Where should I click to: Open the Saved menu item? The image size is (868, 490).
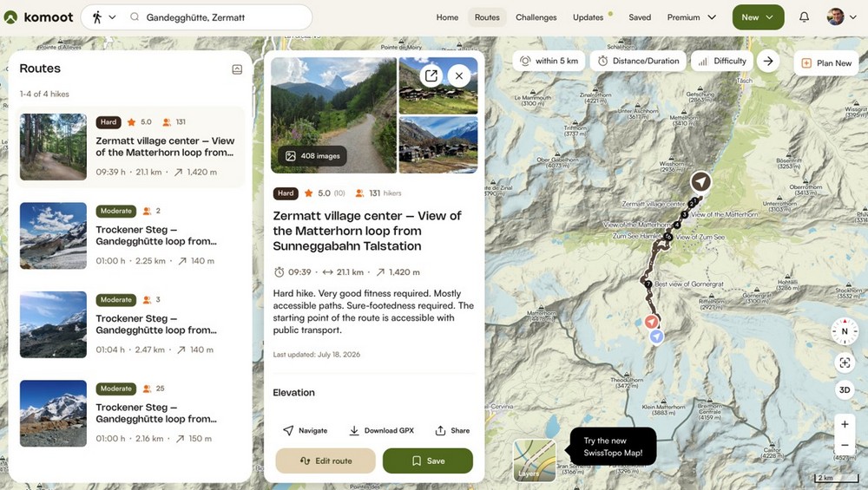(x=640, y=17)
